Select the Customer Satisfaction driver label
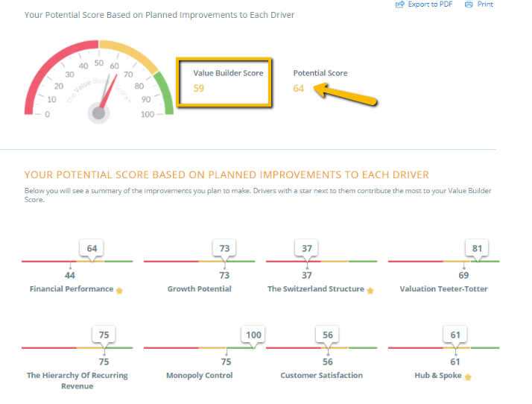Screen dimensions: 532x404 (322, 375)
